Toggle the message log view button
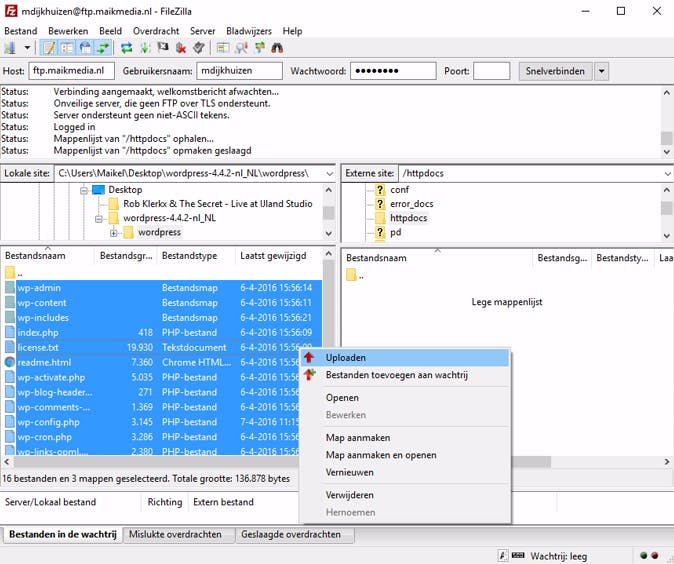 [49, 48]
